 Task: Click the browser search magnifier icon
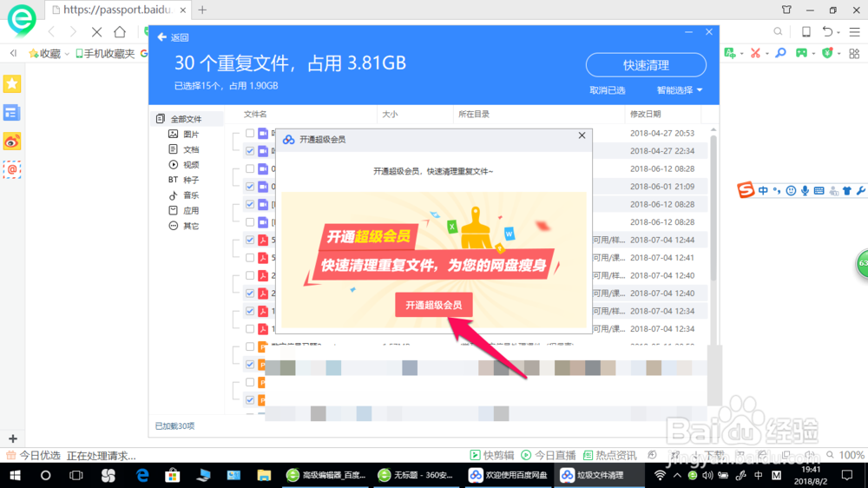(x=778, y=31)
